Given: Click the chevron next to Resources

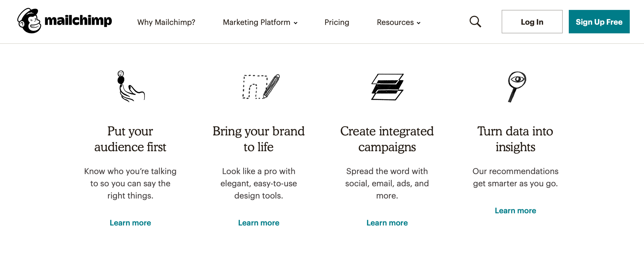Looking at the screenshot, I should [x=418, y=23].
